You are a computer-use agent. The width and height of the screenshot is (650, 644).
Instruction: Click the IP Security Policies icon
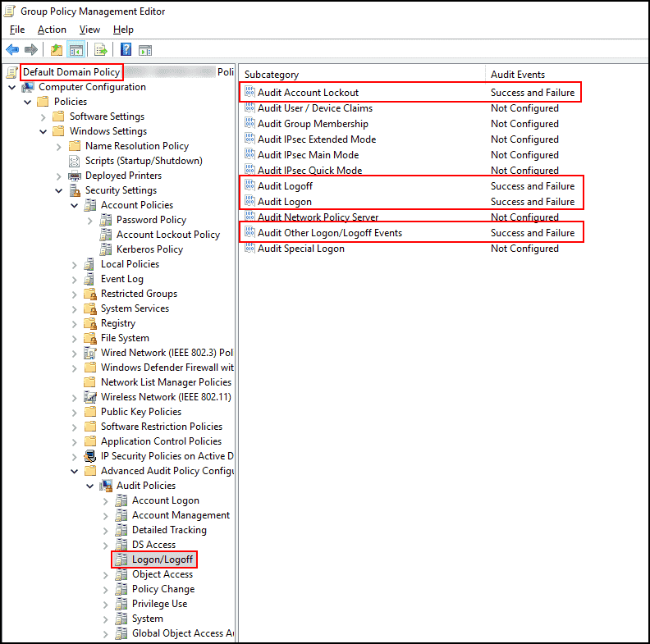coord(90,456)
